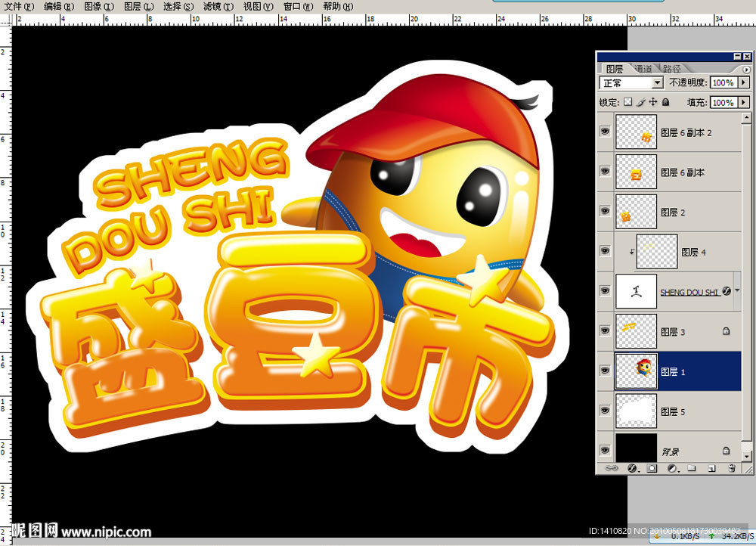Select the 图层 3 layer
This screenshot has height=546, width=756.
[x=673, y=331]
